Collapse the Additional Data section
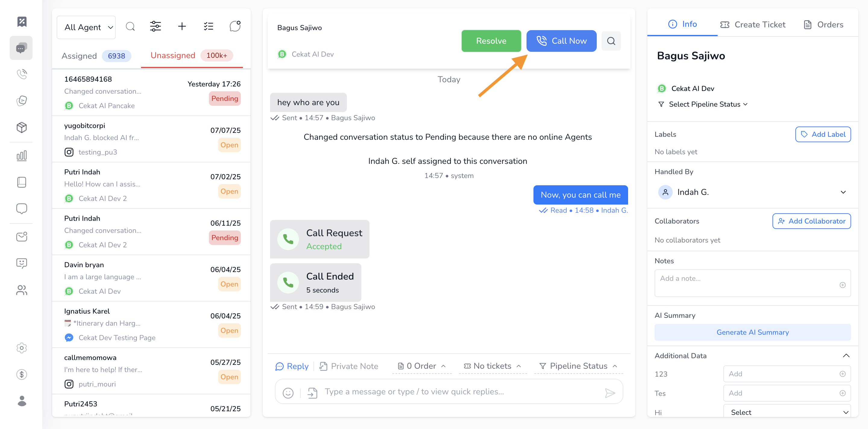868x429 pixels. 846,355
